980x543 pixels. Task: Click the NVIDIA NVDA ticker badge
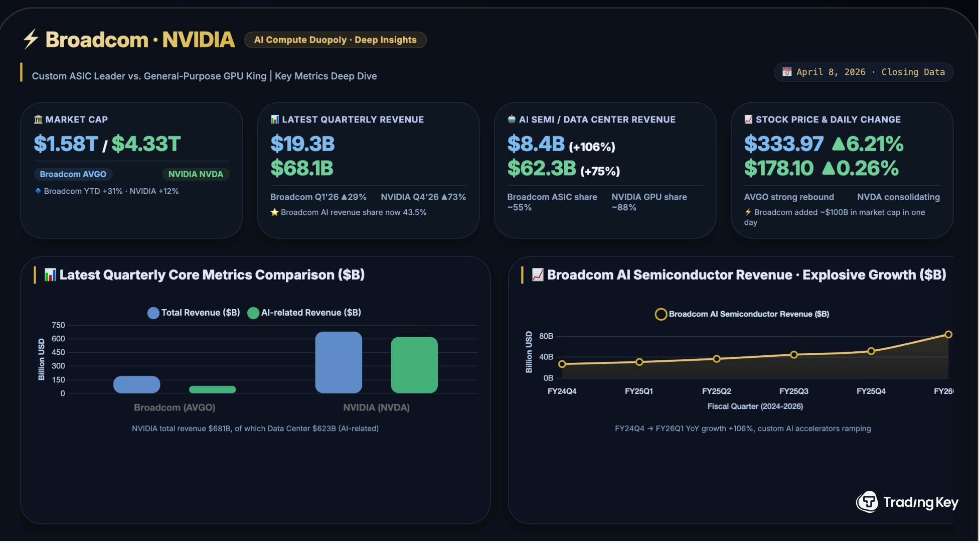click(196, 174)
